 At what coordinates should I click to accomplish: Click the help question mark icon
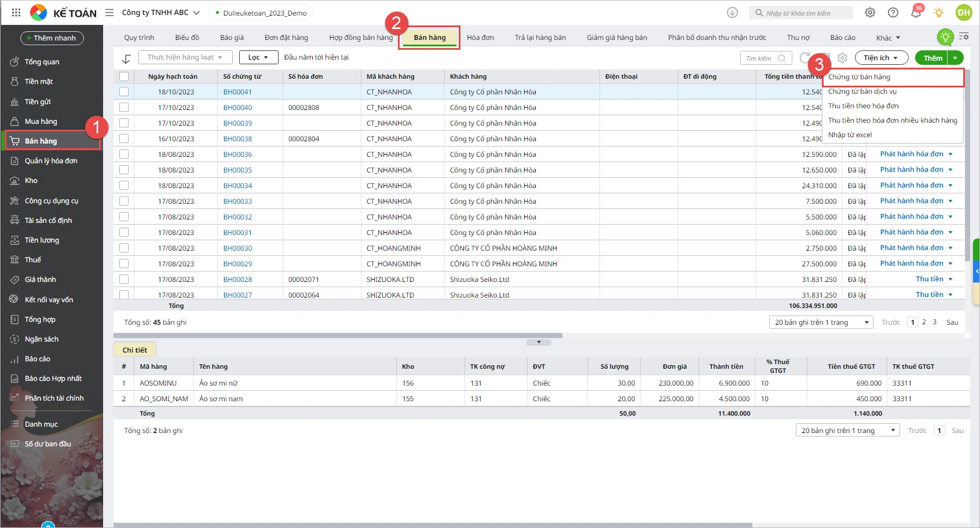[893, 13]
